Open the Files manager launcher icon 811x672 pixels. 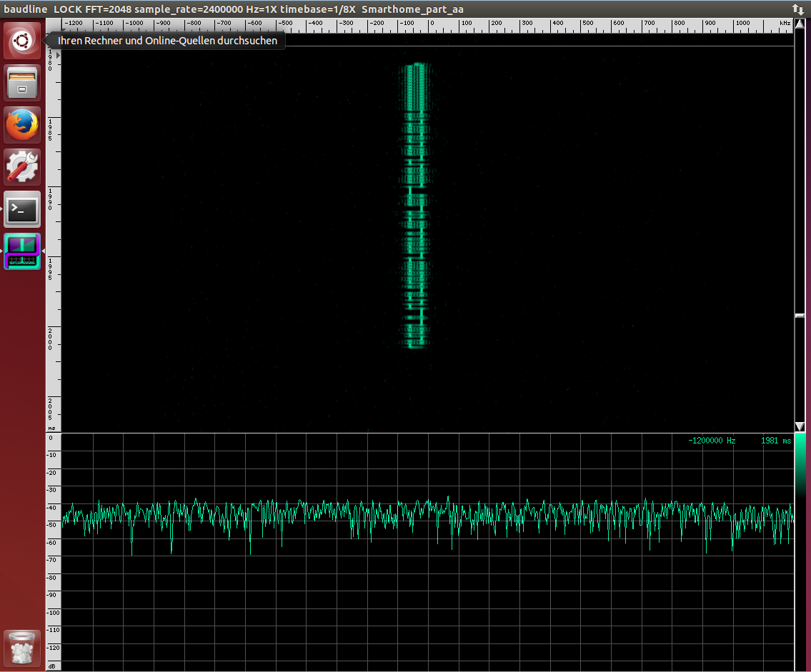[x=22, y=83]
